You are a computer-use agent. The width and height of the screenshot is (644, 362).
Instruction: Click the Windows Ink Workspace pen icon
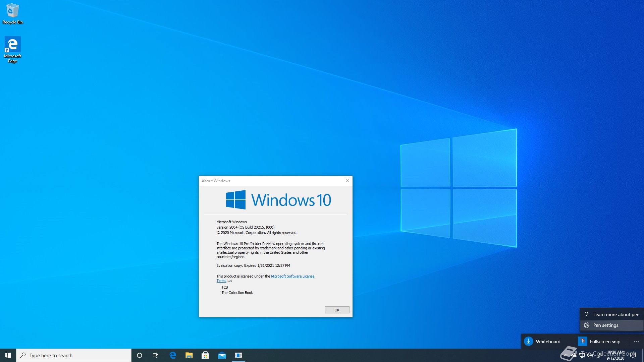point(599,355)
